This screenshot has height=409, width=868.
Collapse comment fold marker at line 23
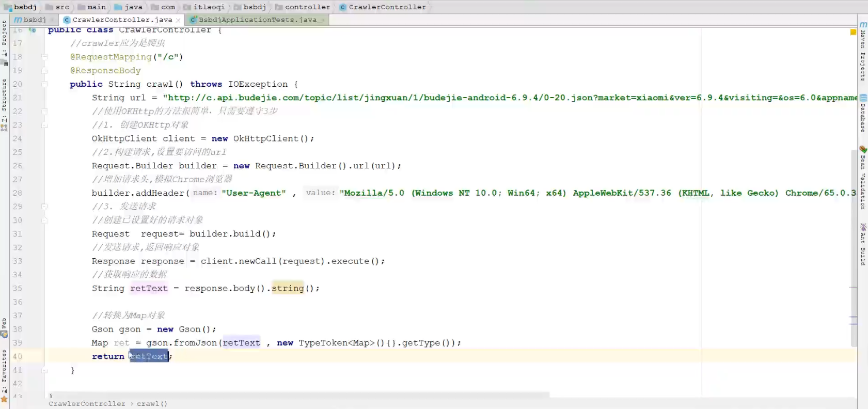coord(44,125)
